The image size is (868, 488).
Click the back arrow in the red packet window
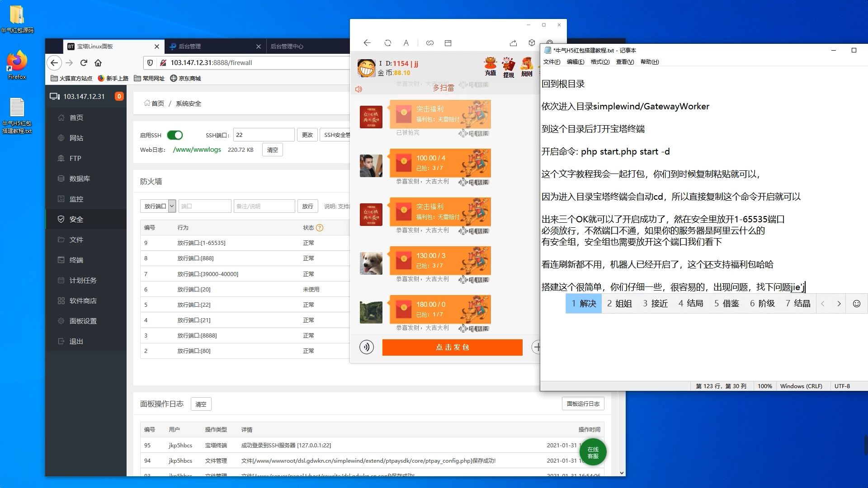[367, 43]
